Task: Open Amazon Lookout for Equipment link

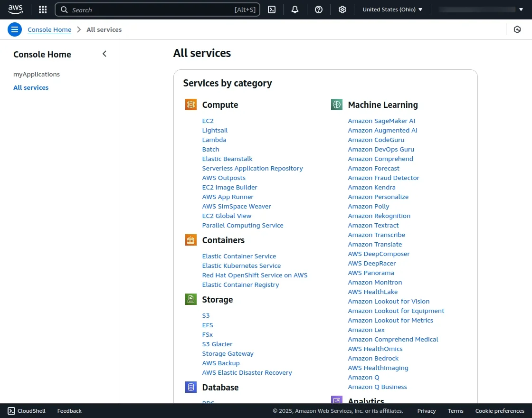Action: coord(396,311)
